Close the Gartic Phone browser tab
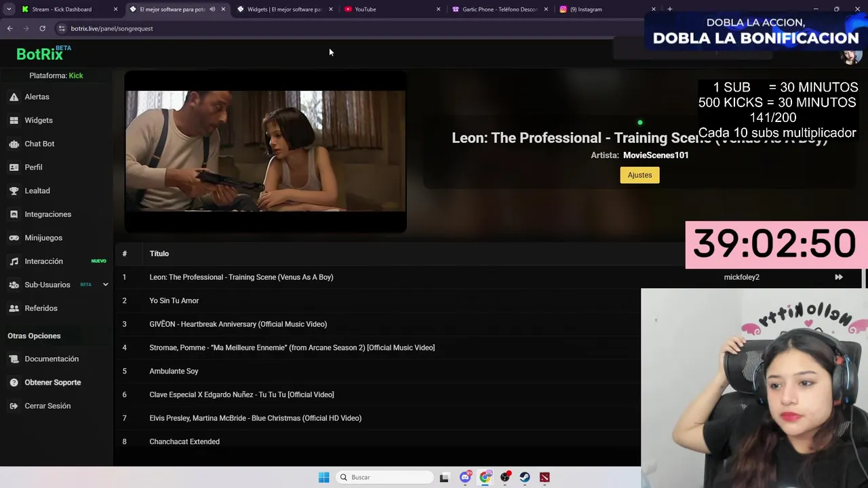The width and height of the screenshot is (868, 488). click(x=546, y=9)
